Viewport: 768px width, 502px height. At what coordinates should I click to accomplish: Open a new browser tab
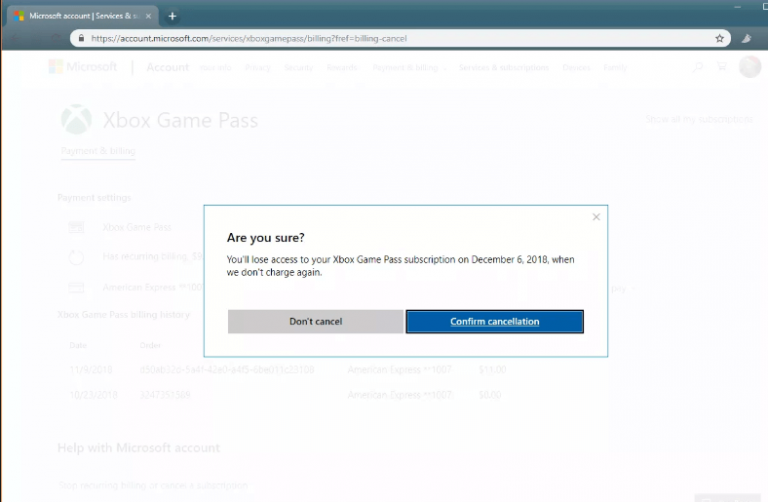(x=172, y=16)
